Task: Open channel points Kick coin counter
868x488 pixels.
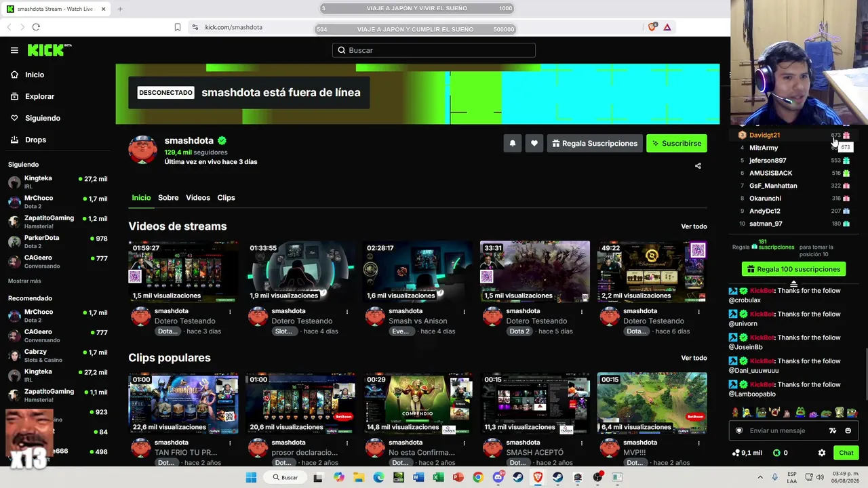Action: point(781,453)
